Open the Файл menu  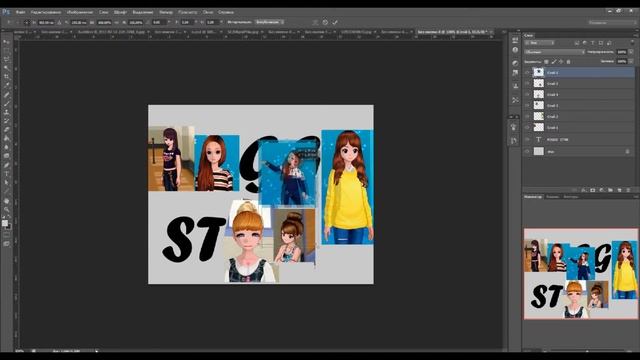(20, 12)
